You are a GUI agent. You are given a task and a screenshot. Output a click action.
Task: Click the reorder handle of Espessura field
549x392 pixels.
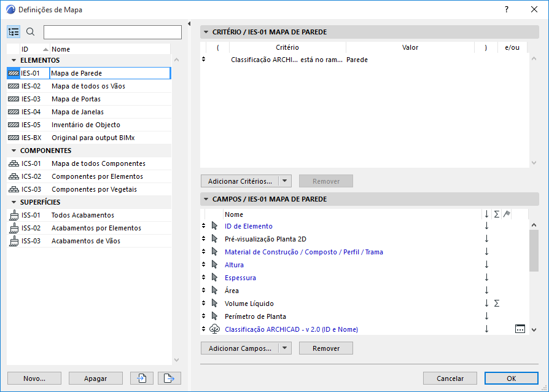click(203, 278)
